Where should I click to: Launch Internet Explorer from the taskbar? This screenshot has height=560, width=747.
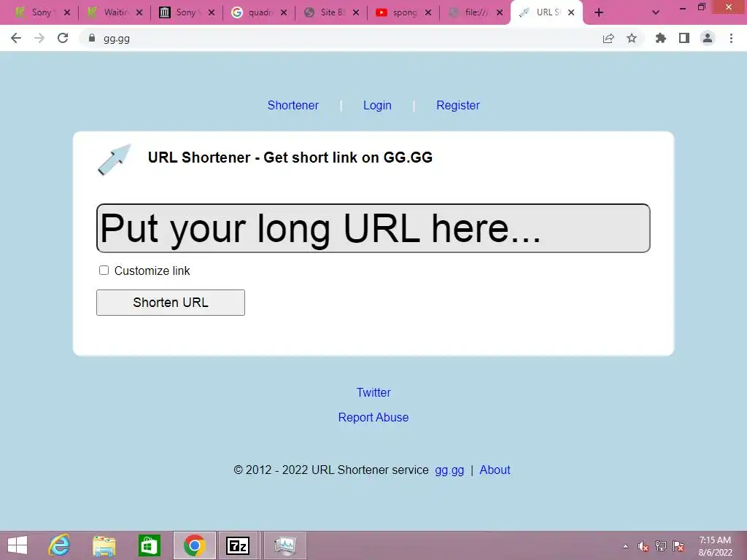tap(60, 545)
